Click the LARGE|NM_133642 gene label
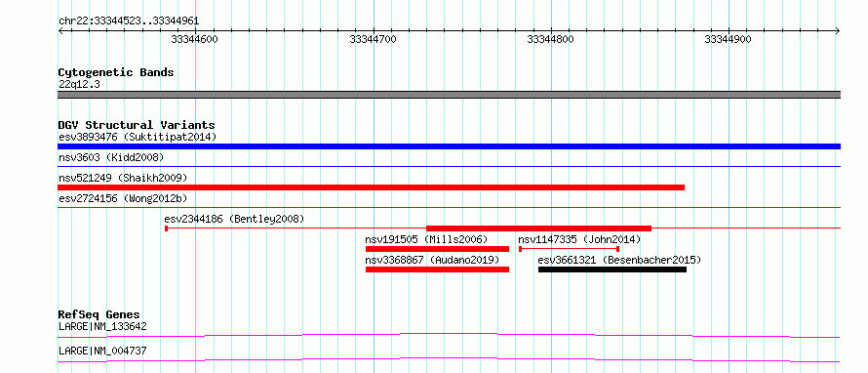Screen dimensions: 868x373 (x=102, y=327)
